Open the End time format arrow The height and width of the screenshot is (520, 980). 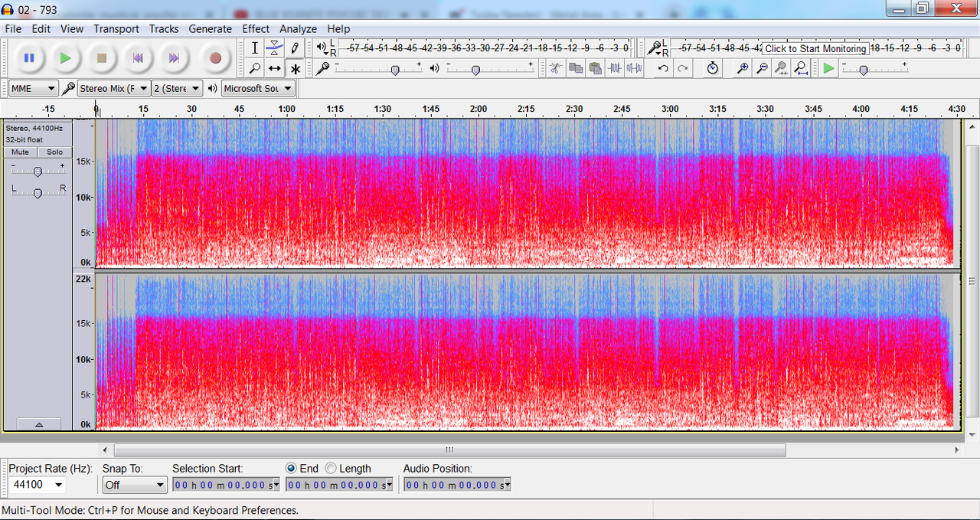pyautogui.click(x=389, y=485)
